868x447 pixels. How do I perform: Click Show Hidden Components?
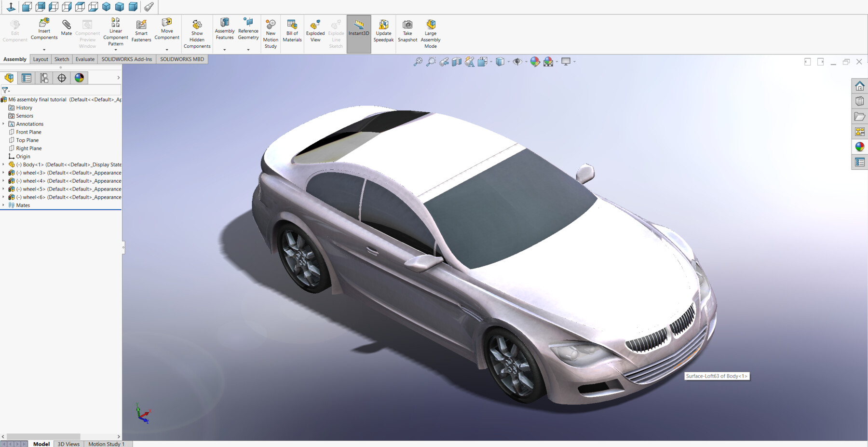(x=197, y=32)
